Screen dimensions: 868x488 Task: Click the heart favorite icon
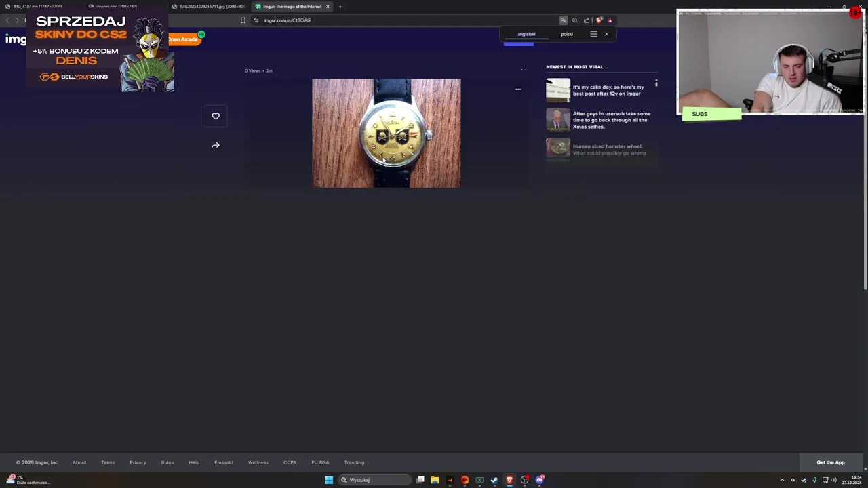point(216,116)
